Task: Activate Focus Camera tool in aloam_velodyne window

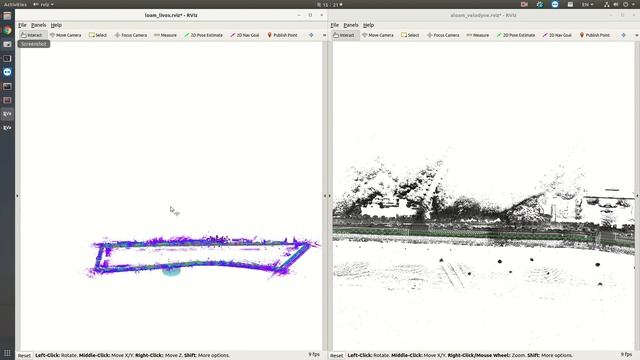Action: [443, 35]
